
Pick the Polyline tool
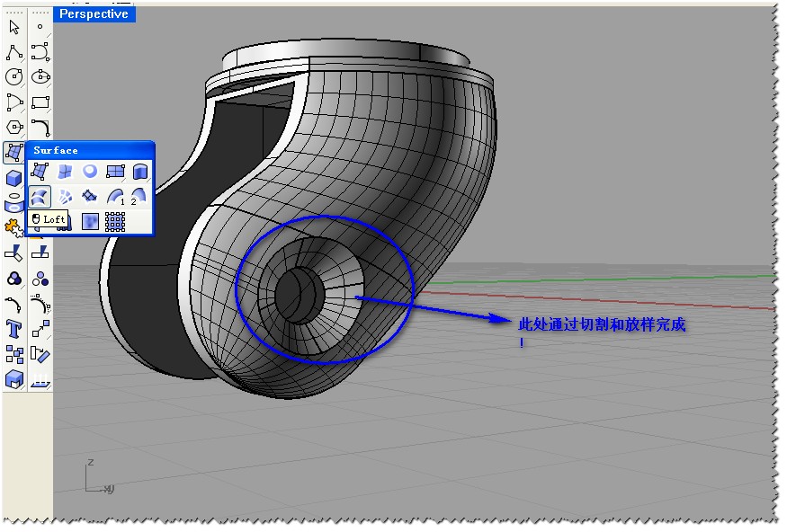click(x=14, y=51)
